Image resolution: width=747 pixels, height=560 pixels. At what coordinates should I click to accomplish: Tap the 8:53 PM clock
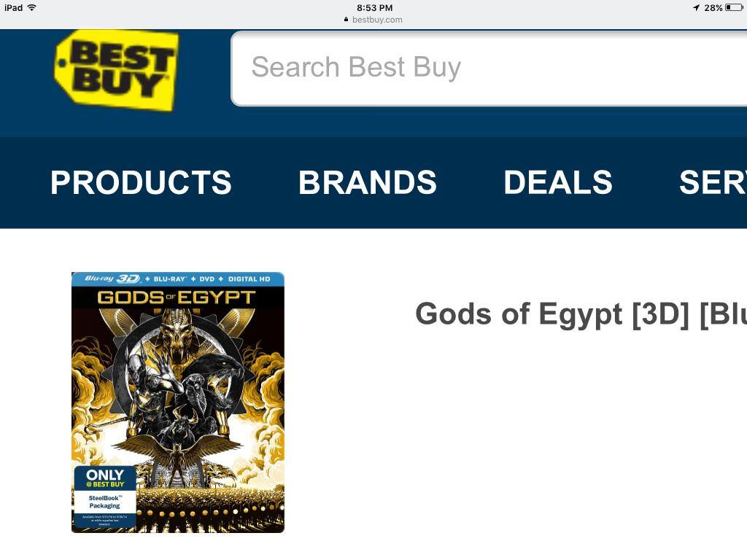[374, 7]
